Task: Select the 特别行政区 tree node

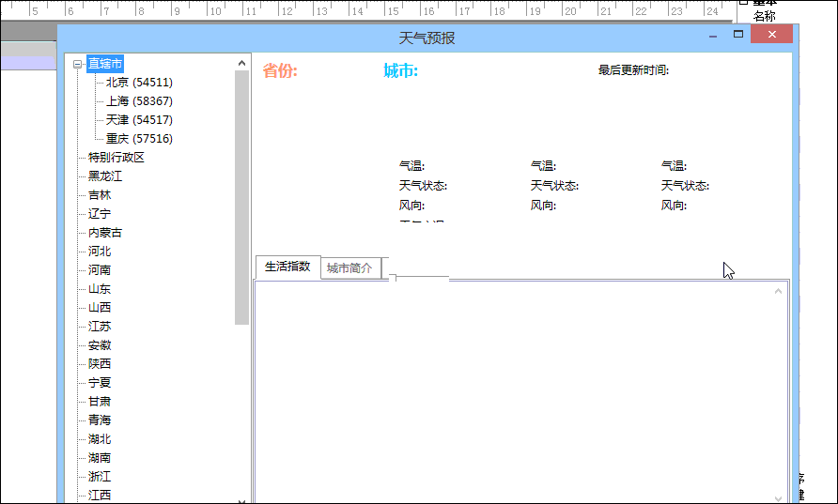Action: point(116,158)
